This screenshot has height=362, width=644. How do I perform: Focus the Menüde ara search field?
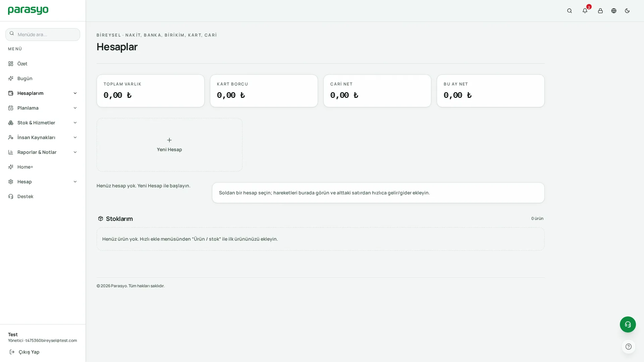coord(43,35)
